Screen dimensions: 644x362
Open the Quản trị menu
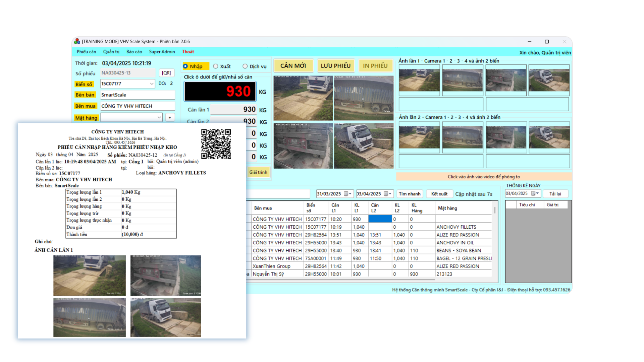[111, 52]
